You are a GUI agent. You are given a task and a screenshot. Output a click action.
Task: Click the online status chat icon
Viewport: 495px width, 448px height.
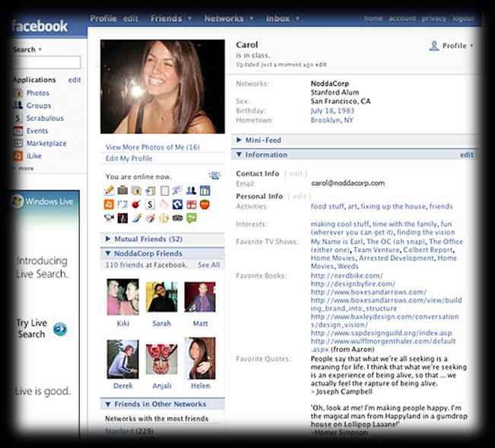214,175
